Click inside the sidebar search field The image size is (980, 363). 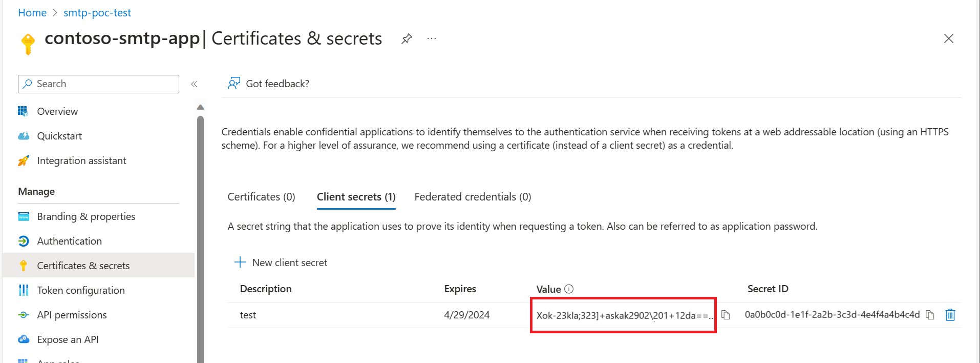[x=97, y=84]
